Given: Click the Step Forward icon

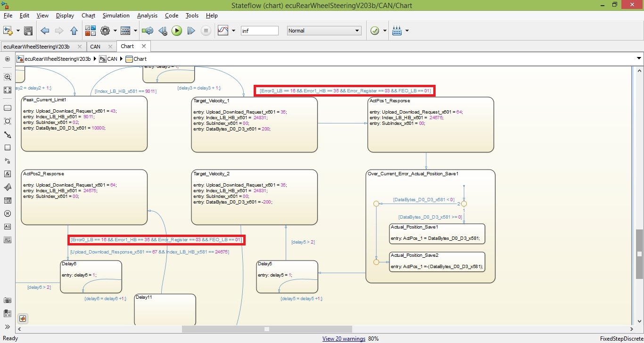Looking at the screenshot, I should 191,31.
